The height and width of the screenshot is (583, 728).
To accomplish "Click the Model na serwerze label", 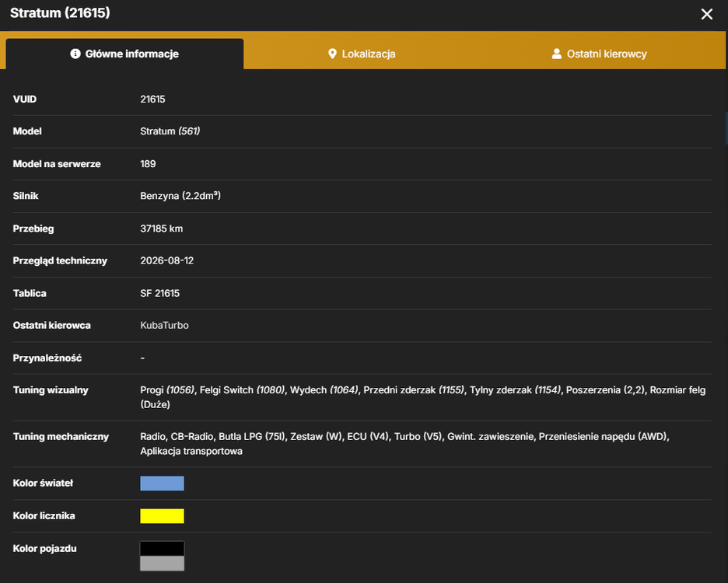I will 57,164.
